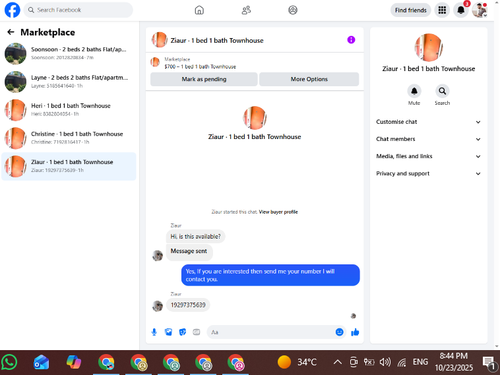This screenshot has height=375, width=500.
Task: Click the choose sticker icon
Action: coord(183,332)
